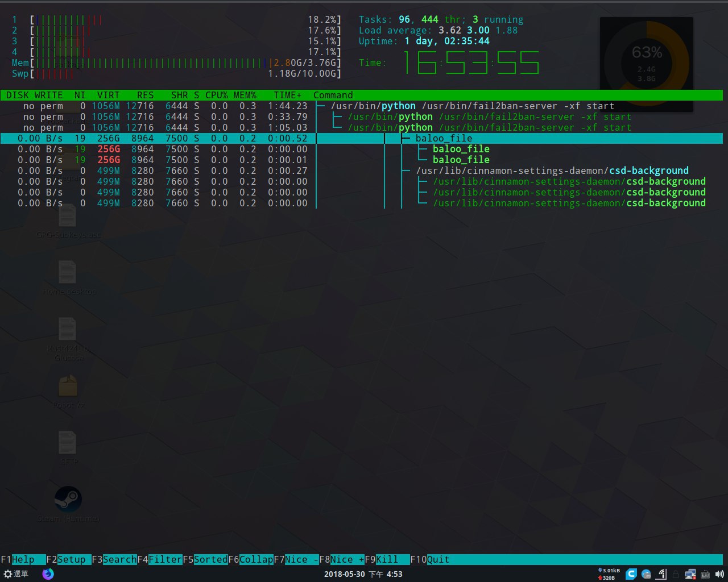Activate F4 Filter in the htop footer
Viewport: 728px width, 582px height.
pos(160,559)
